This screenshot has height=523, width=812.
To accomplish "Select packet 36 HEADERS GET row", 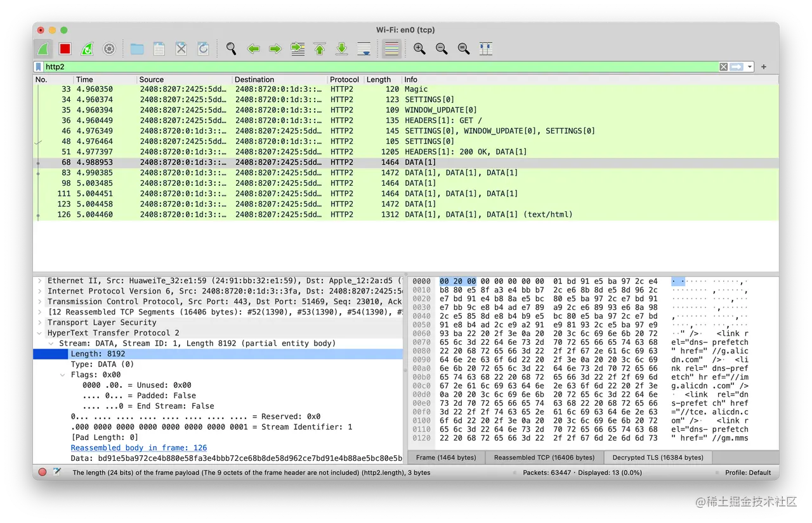I will (x=406, y=120).
